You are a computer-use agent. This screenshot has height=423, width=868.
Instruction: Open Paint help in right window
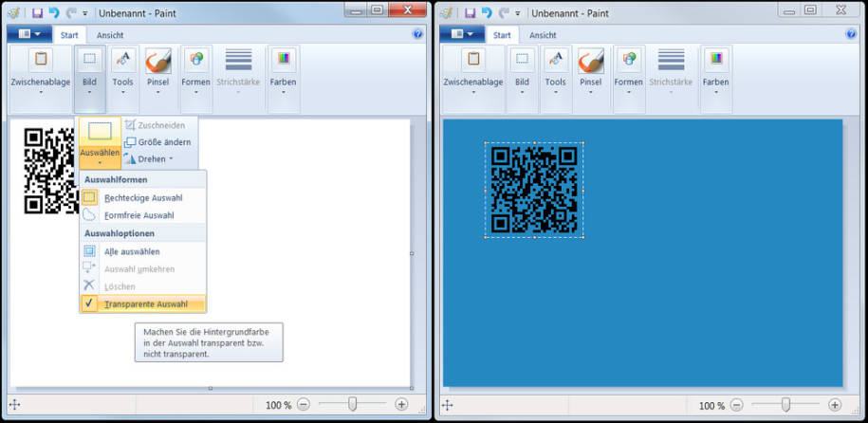851,34
